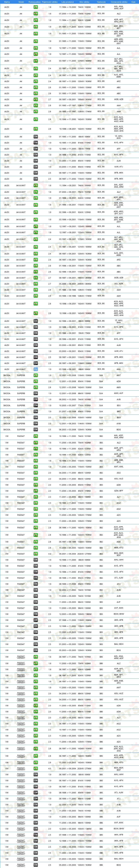The width and height of the screenshot is (139, 868).
Task: Click petrol icon in A4 Avant ASJ, AZR row
Action: (x=36, y=284)
